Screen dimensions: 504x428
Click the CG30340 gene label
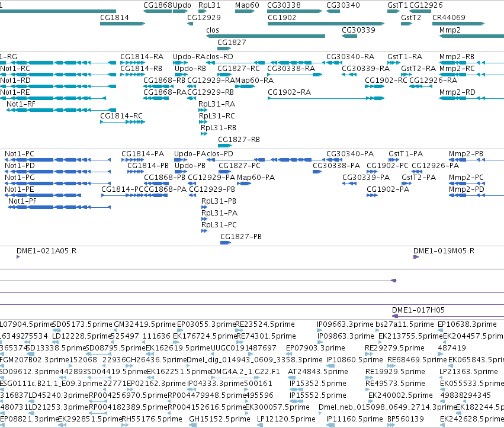pos(343,5)
